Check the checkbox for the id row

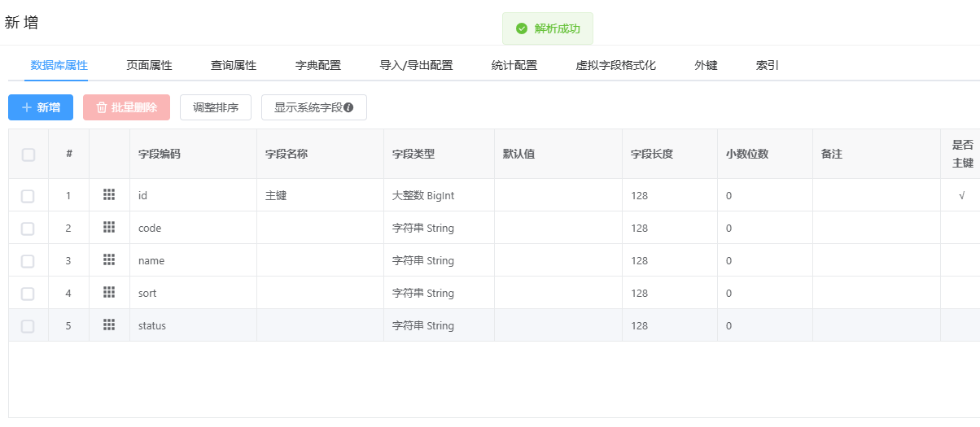click(x=28, y=196)
